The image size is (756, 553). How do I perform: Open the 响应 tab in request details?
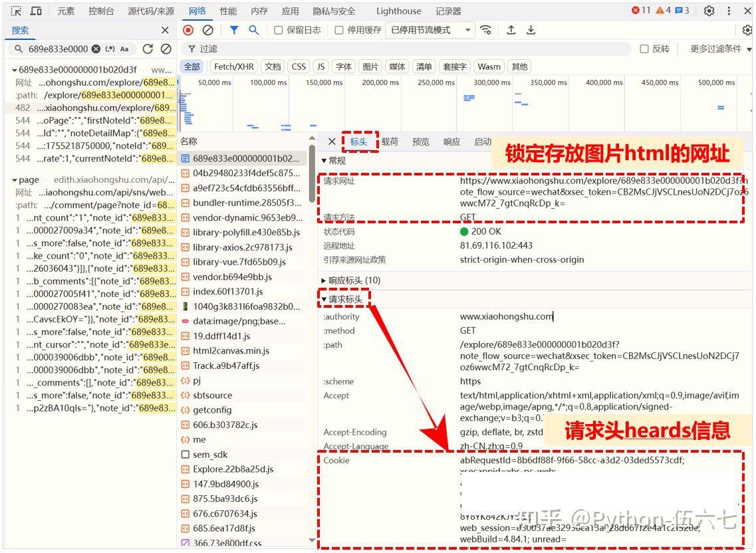451,142
